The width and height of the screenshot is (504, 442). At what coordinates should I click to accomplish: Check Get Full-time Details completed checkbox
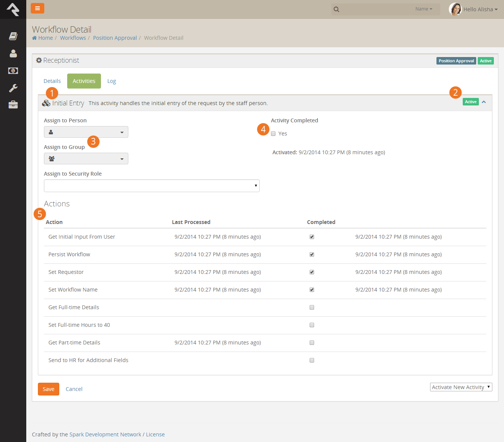312,307
